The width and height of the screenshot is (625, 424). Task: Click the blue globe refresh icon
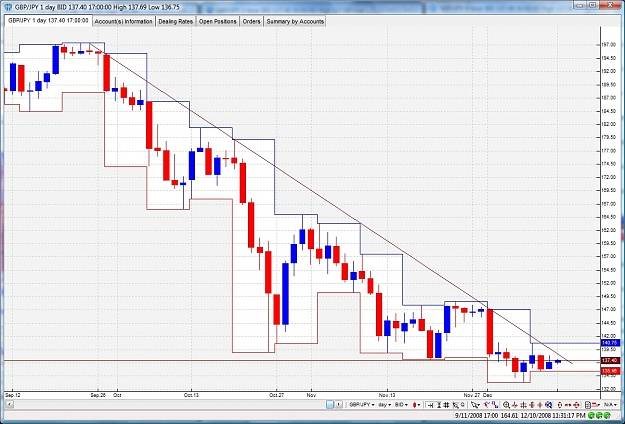(x=548, y=405)
